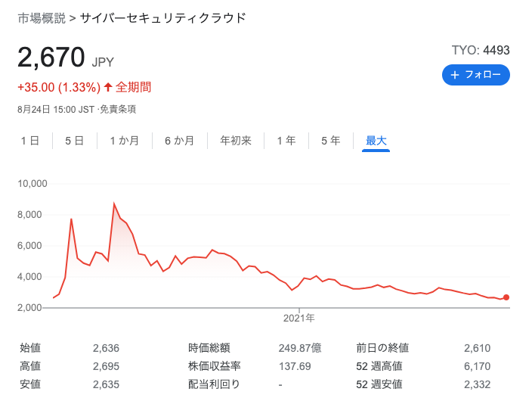Click the highest price peak on chart
The image size is (532, 401).
click(x=114, y=204)
